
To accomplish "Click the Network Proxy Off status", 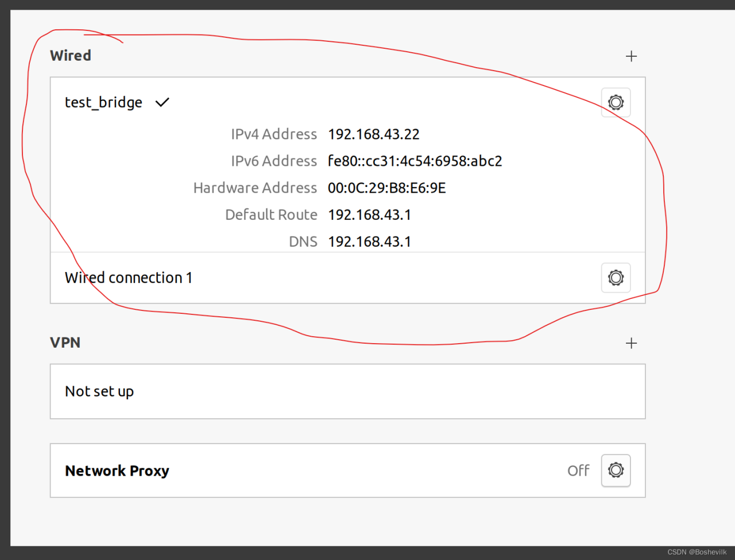I will pos(578,470).
